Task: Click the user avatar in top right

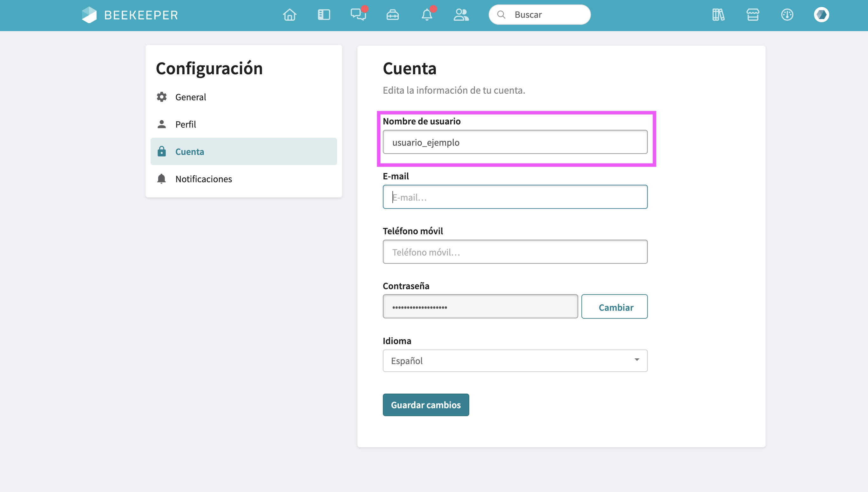Action: click(821, 15)
